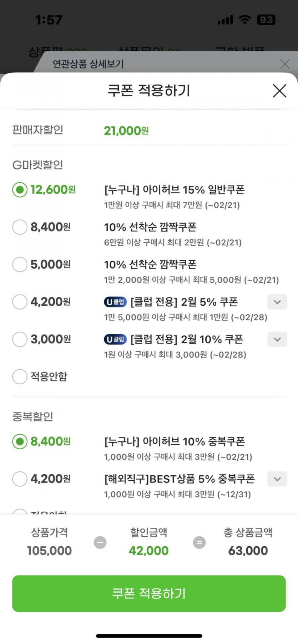
Task: Expand details for 클럽 전용 2월 5% 쿠폰
Action: coord(277,302)
